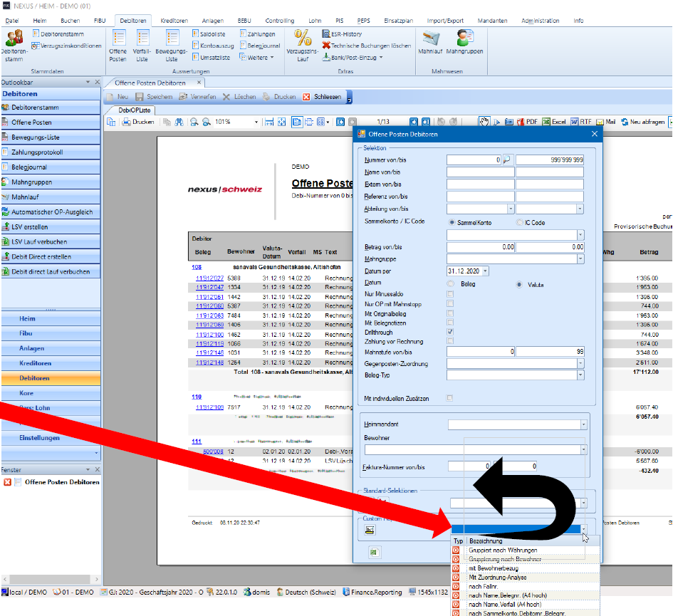
Task: Export the report to Excel
Action: (553, 122)
